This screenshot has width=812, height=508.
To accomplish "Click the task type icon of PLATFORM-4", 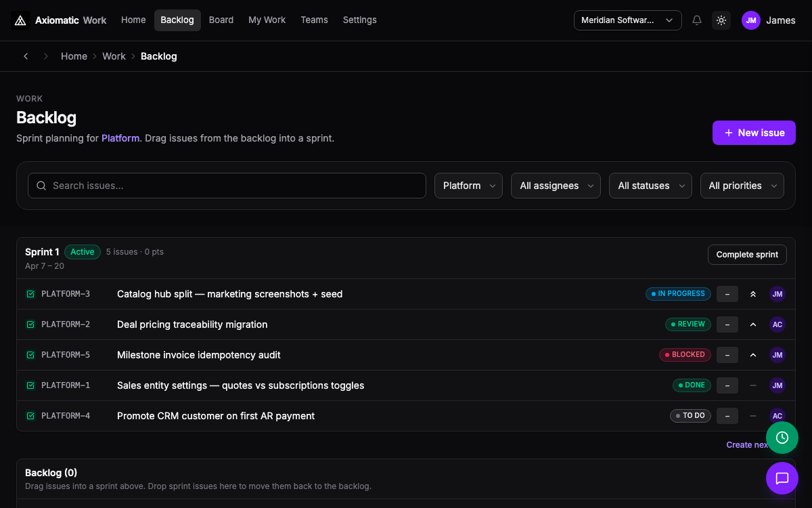I will tap(30, 416).
